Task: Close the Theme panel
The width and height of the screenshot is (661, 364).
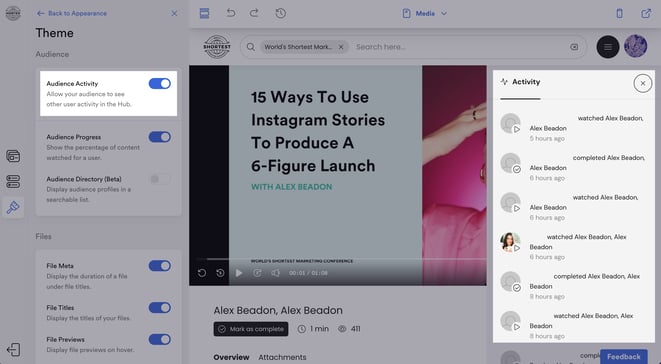Action: [174, 13]
